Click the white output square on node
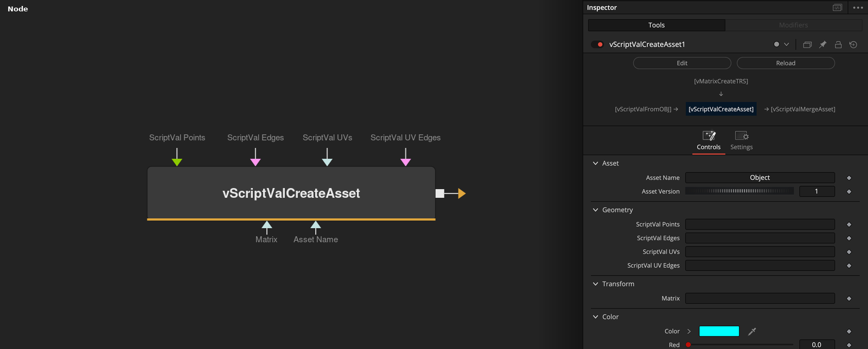This screenshot has width=868, height=349. (x=440, y=193)
